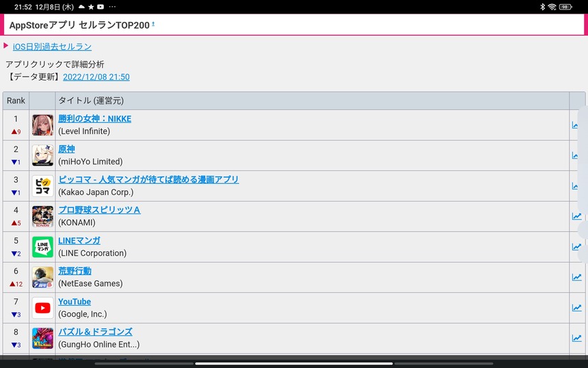The image size is (588, 368).
Task: Tap the green LINEマンガ app icon
Action: [42, 247]
